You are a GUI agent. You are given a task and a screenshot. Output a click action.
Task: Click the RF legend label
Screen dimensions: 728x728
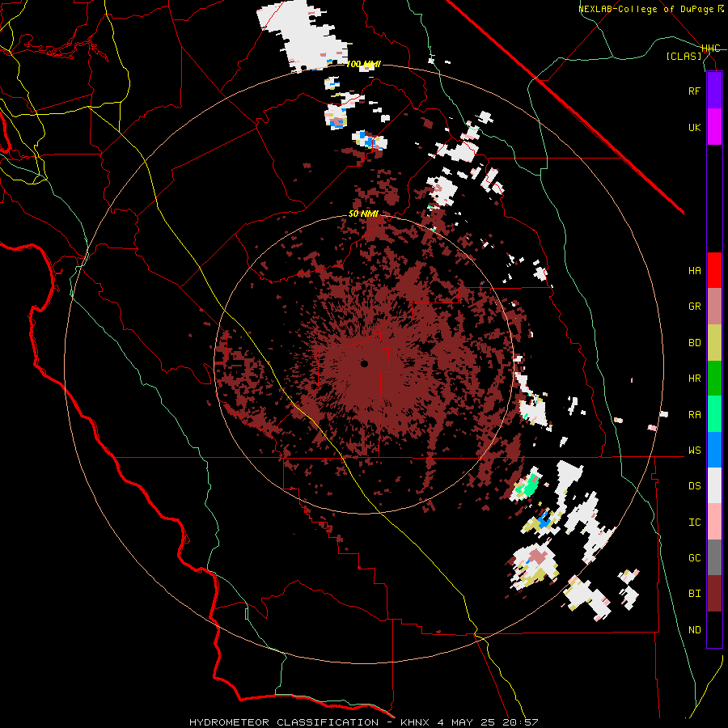click(694, 91)
